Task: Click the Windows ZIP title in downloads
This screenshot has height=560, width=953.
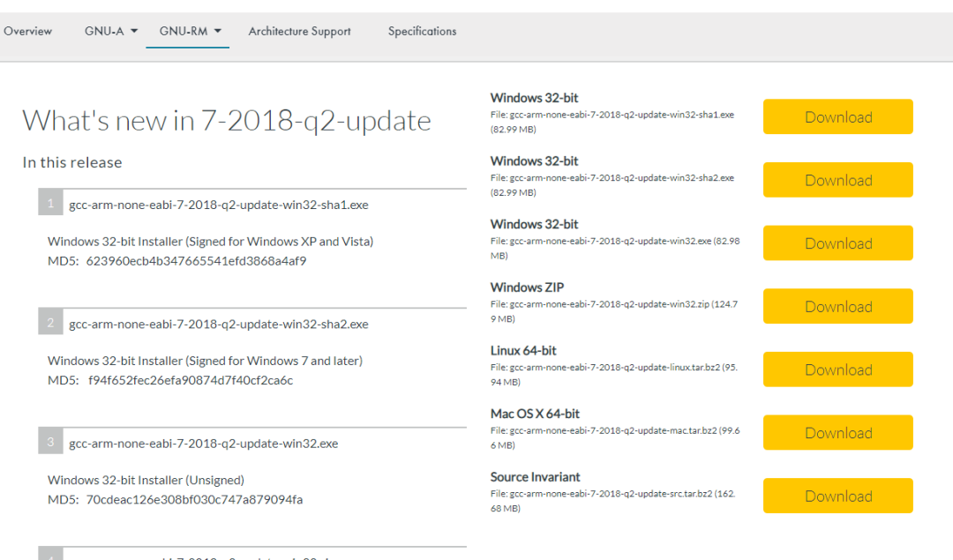Action: (527, 287)
